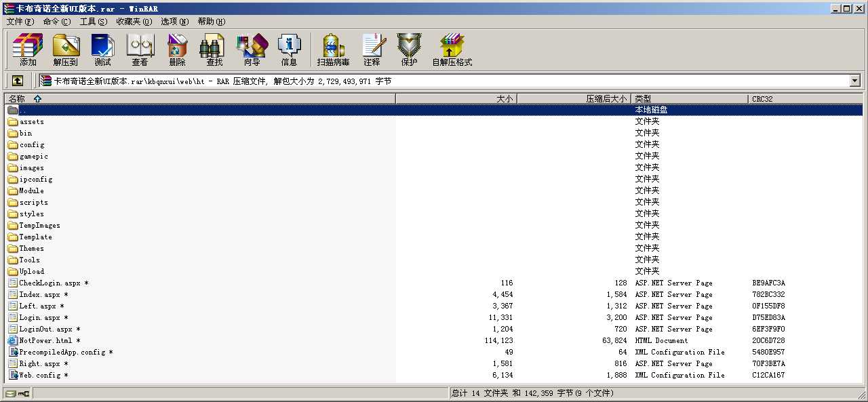Select the images folder row

(x=434, y=167)
